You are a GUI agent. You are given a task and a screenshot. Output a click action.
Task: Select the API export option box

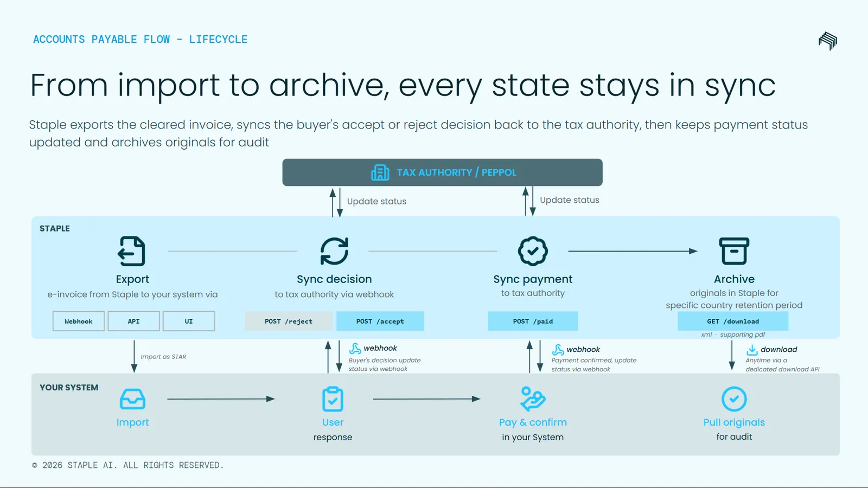[133, 321]
